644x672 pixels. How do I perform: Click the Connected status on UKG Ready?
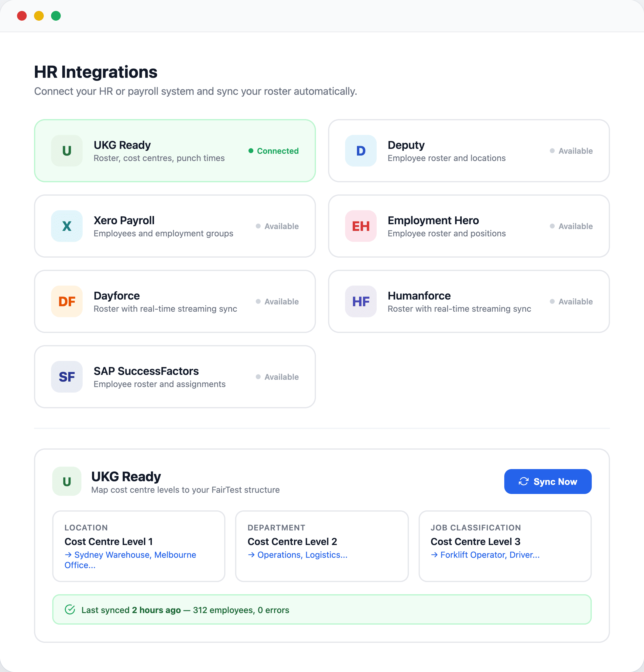274,151
